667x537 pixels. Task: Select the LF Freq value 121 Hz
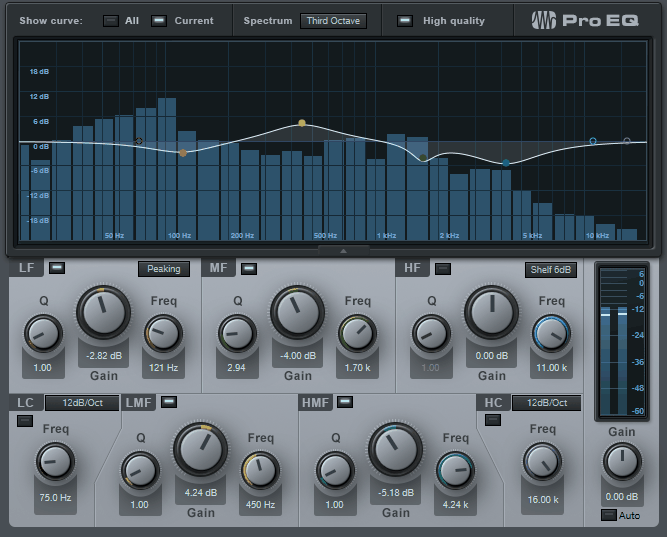163,368
